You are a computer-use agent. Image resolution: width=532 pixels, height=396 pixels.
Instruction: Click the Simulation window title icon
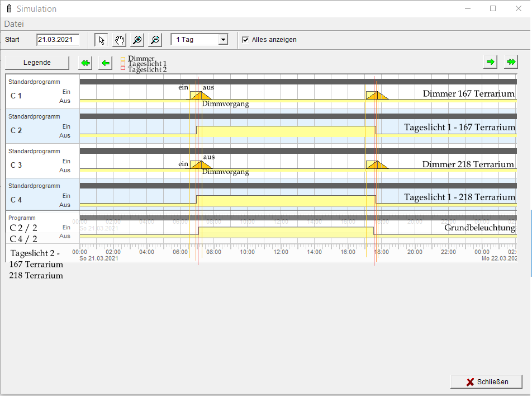pos(9,8)
